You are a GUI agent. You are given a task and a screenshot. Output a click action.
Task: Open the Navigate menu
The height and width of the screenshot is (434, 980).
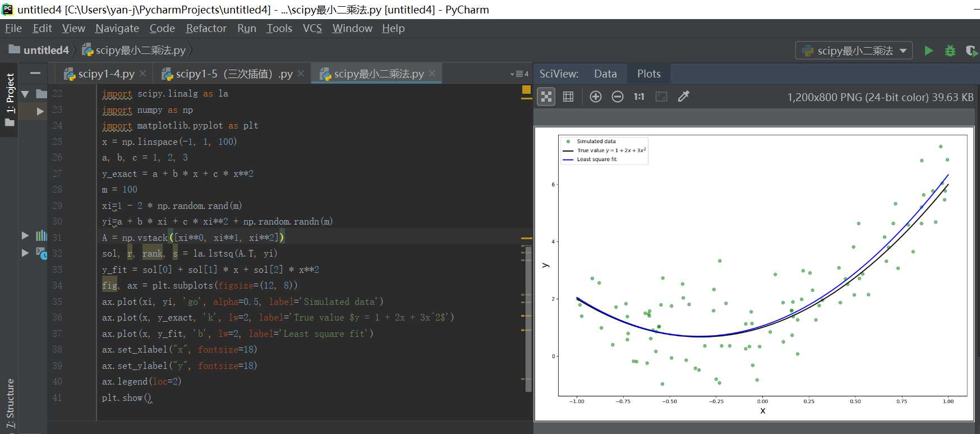click(117, 28)
